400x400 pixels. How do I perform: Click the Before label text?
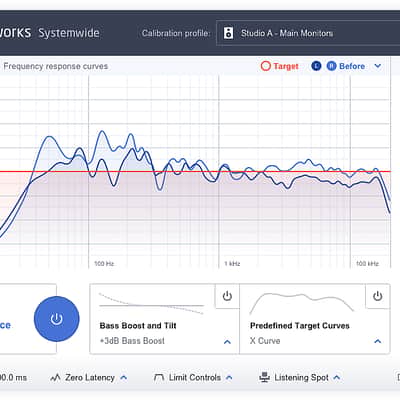pyautogui.click(x=352, y=66)
